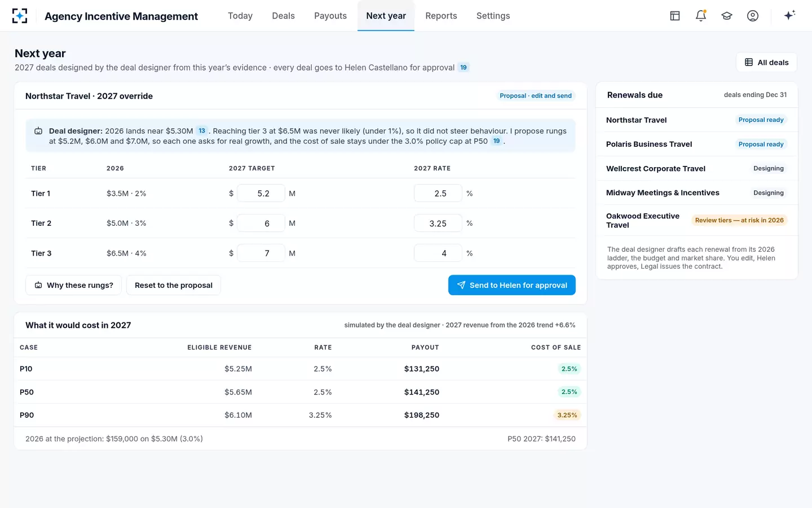Click the P90 cost of sale 3.25% badge
Screen dimensions: 812x508
pyautogui.click(x=567, y=415)
